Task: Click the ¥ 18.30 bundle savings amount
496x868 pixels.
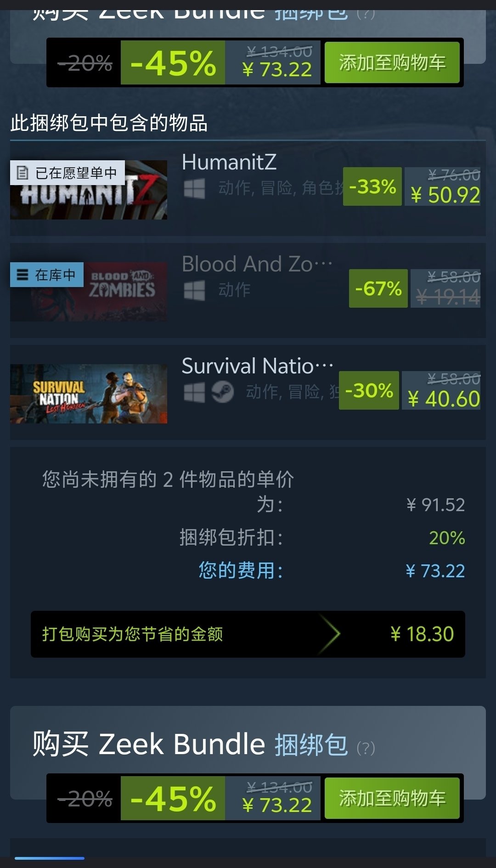Action: click(422, 634)
